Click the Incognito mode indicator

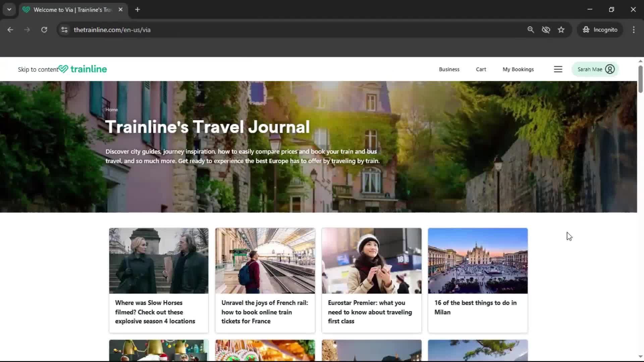[600, 29]
